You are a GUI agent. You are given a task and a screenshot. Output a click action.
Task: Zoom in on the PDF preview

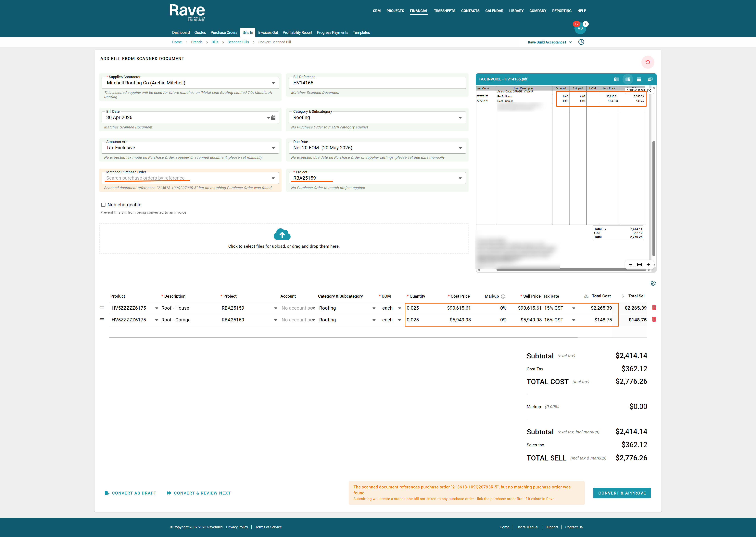[x=648, y=265]
